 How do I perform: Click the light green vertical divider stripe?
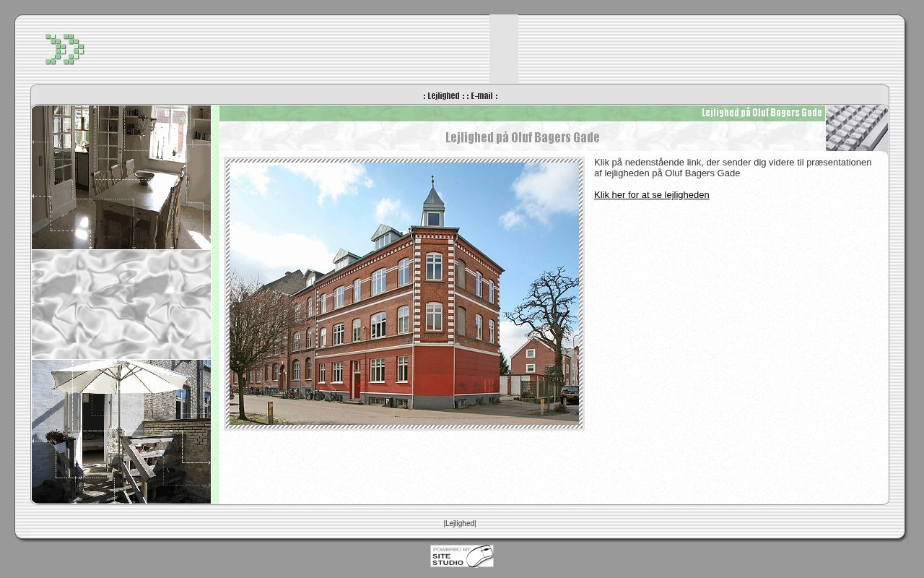coord(214,305)
